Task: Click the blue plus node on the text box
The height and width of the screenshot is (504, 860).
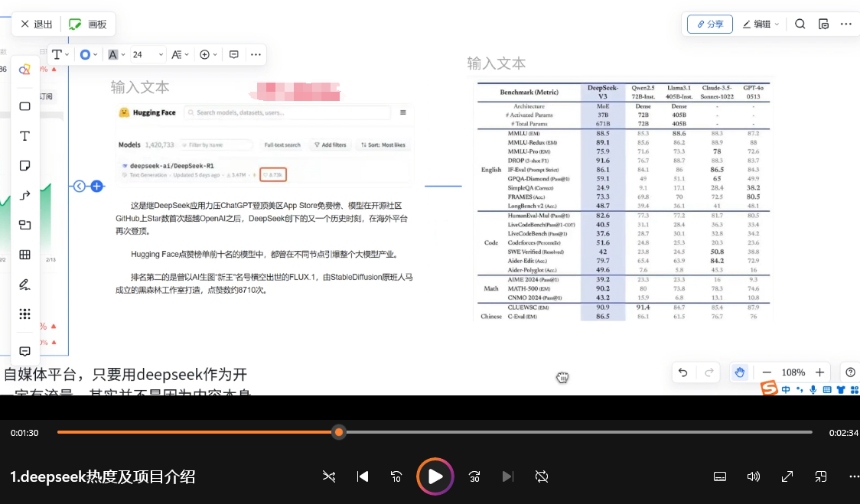Action: click(x=96, y=187)
